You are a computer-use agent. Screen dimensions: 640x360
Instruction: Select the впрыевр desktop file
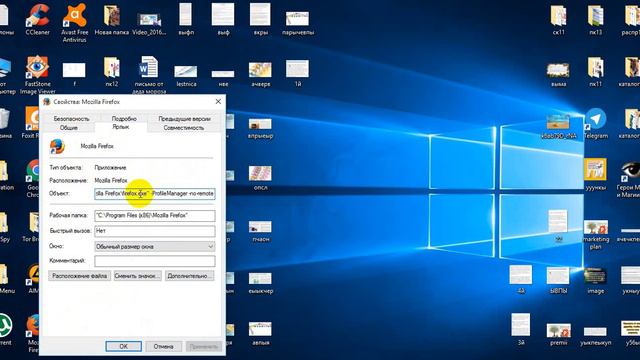pyautogui.click(x=260, y=129)
